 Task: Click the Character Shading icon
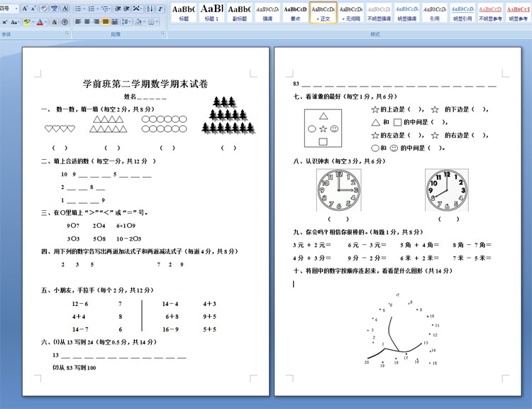54,22
